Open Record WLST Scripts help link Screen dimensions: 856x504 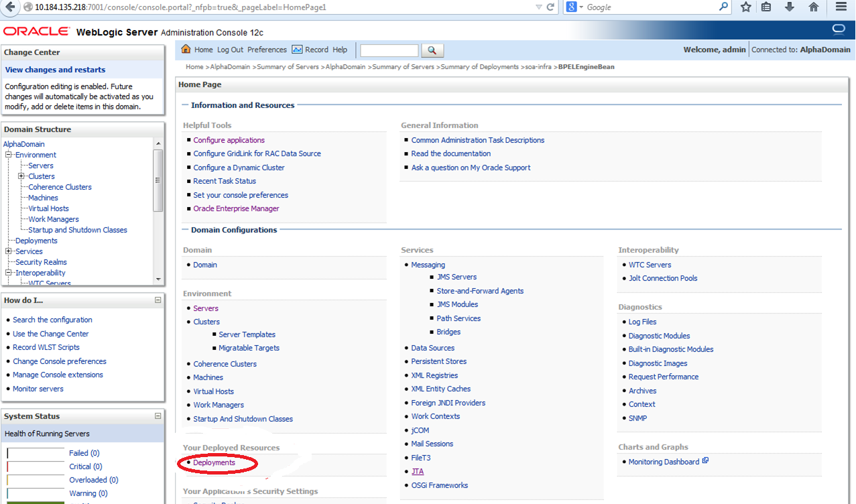(x=46, y=347)
